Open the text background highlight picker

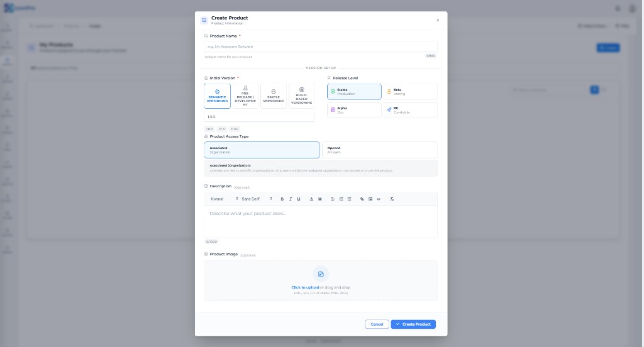coord(320,199)
